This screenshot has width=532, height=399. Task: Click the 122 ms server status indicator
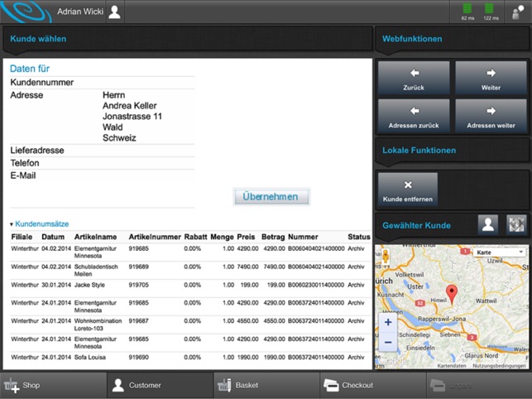[x=491, y=12]
